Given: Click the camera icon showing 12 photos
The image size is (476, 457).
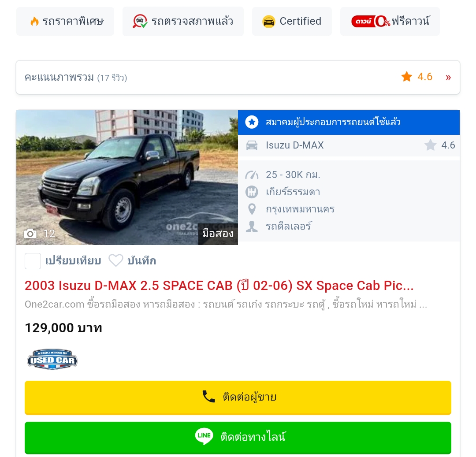Looking at the screenshot, I should pyautogui.click(x=30, y=234).
